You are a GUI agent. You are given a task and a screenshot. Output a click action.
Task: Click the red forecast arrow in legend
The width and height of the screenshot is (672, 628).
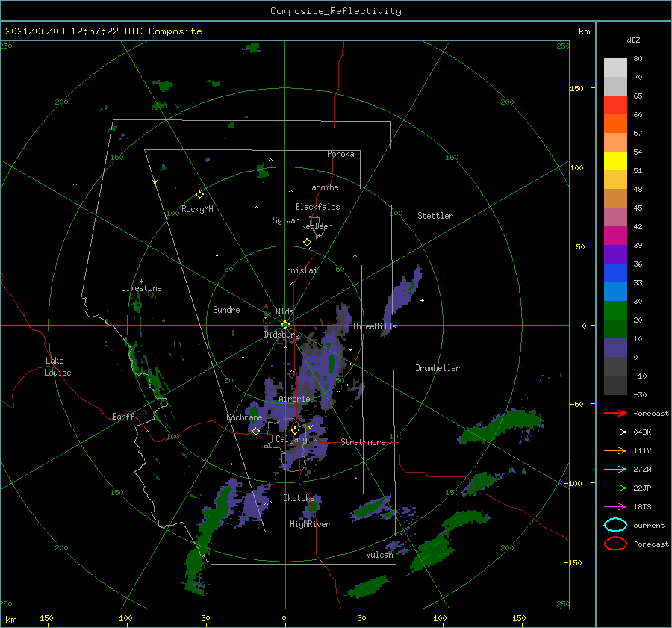[x=615, y=413]
